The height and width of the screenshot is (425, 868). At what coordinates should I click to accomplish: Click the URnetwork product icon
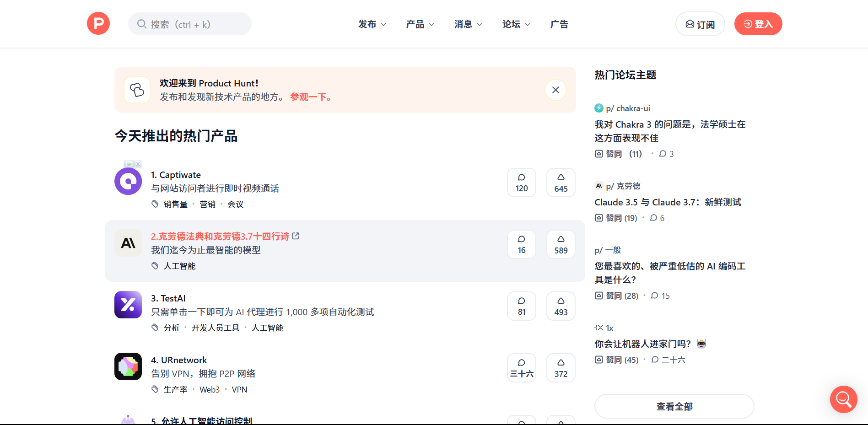pyautogui.click(x=128, y=366)
